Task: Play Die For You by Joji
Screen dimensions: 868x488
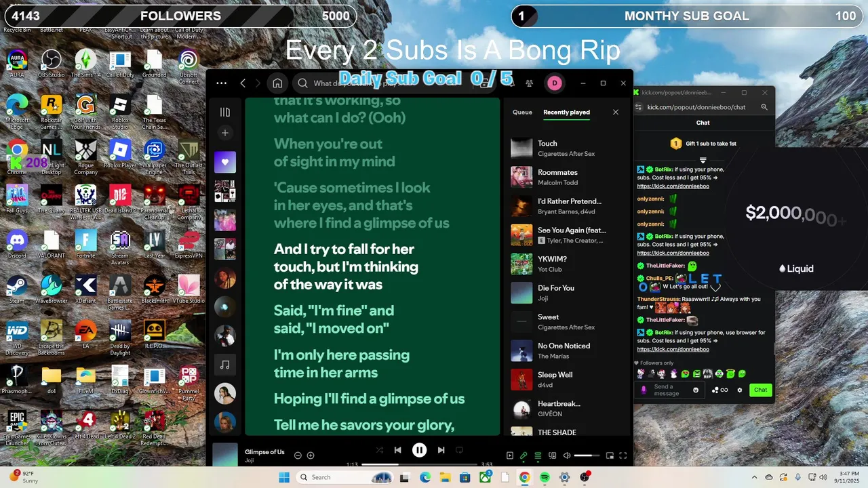Action: click(568, 293)
